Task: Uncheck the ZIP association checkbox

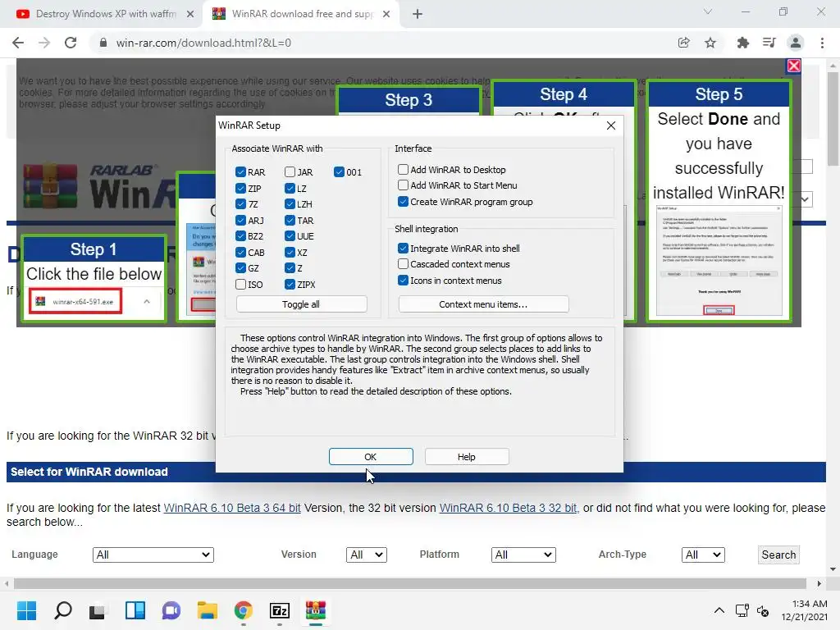Action: point(240,188)
